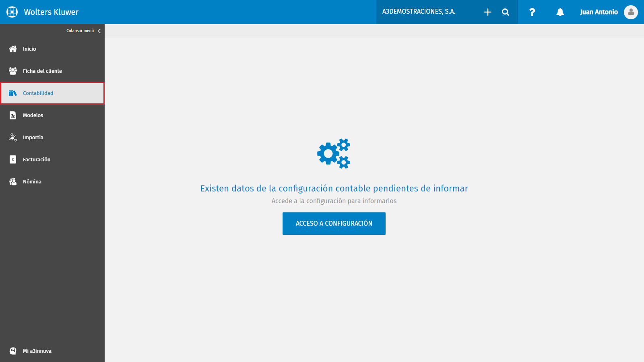Collapse the sidebar menu chevron
Screen dimensions: 644x362
pos(99,31)
